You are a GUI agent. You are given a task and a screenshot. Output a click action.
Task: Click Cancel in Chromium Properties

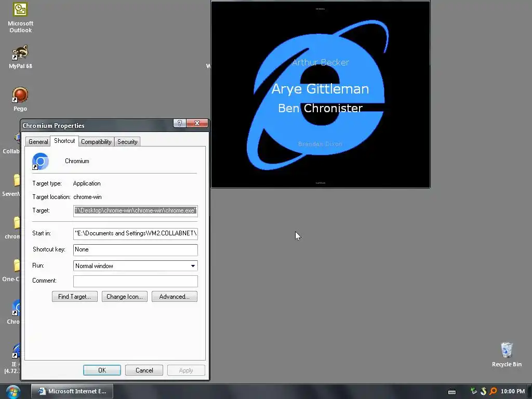pos(144,370)
